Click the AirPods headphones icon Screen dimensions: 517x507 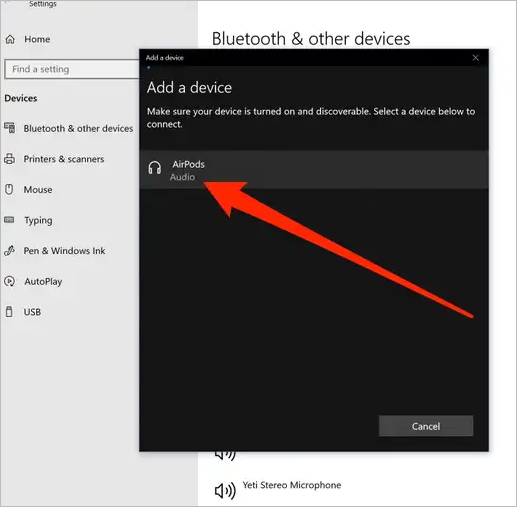pos(155,168)
